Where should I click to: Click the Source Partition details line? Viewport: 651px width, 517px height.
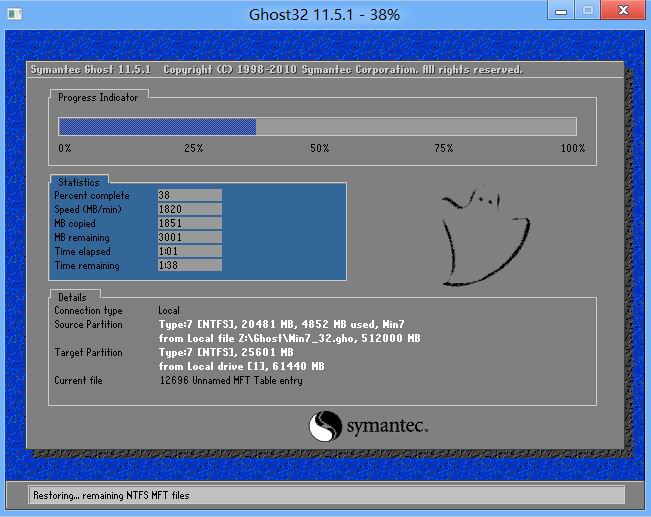tap(281, 325)
